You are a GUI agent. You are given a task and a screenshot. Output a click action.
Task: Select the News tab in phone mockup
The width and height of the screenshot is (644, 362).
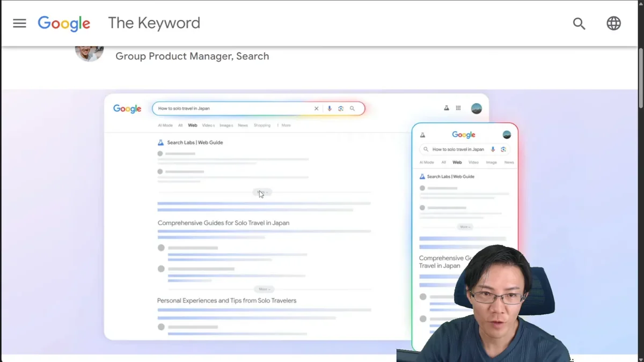[x=509, y=162]
